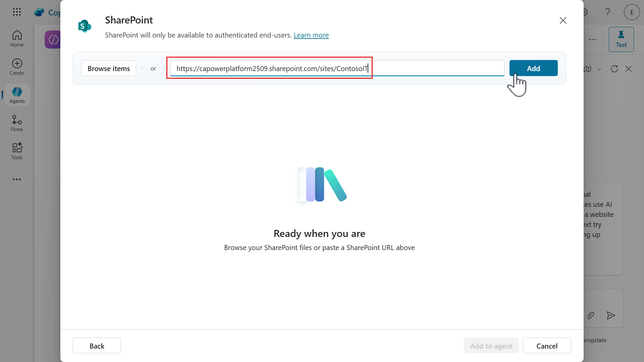Attach a file using the paperclip icon
The image size is (644, 362).
(x=591, y=315)
